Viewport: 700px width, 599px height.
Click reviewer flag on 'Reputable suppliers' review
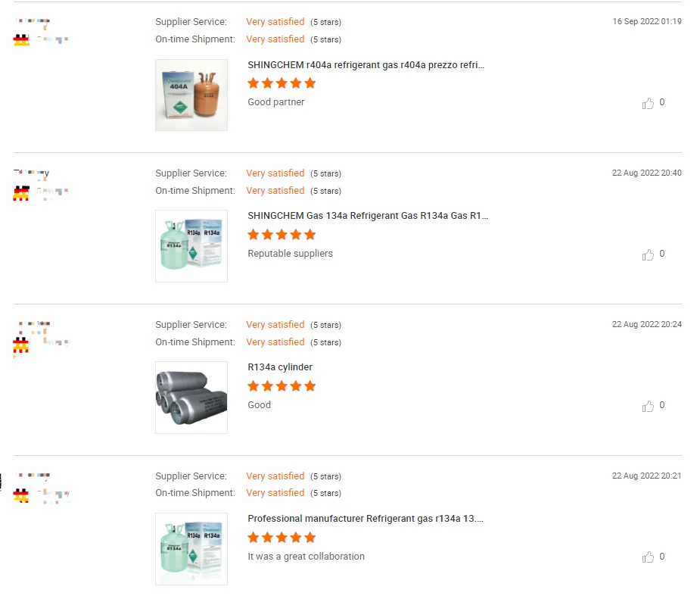[21, 192]
